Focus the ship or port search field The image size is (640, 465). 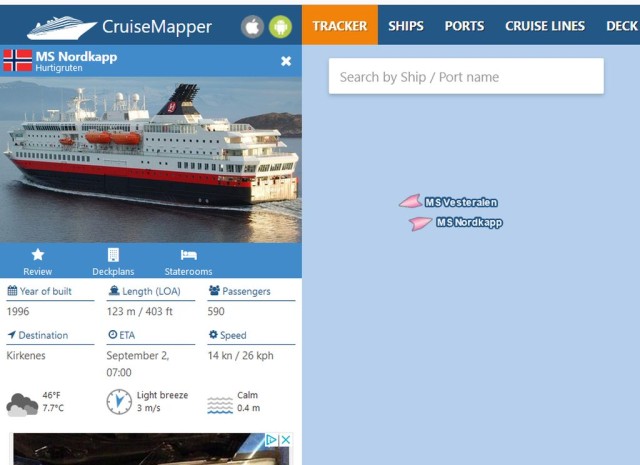466,76
